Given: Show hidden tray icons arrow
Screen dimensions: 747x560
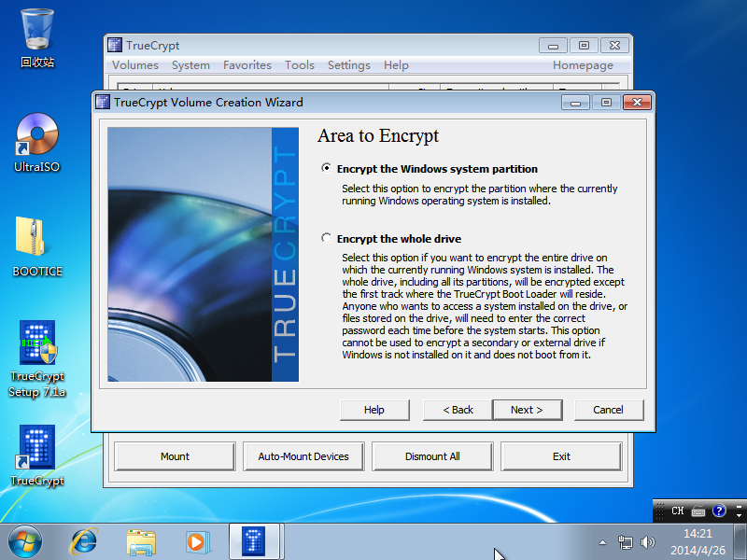Looking at the screenshot, I should click(602, 542).
